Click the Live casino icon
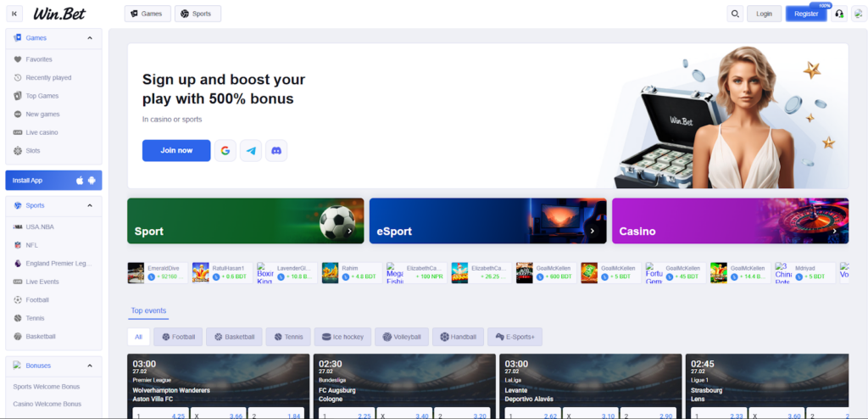The height and width of the screenshot is (419, 868). pos(17,132)
